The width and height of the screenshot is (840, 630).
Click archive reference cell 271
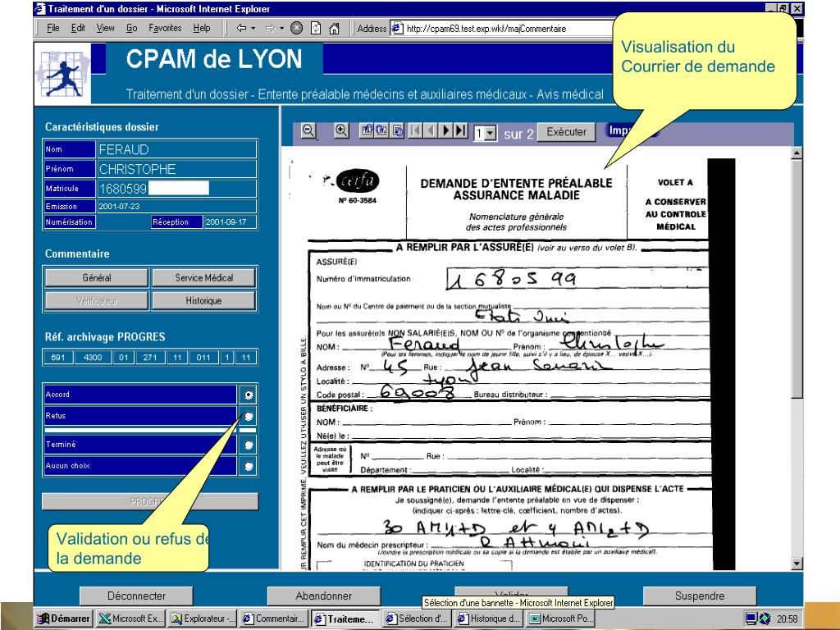150,358
